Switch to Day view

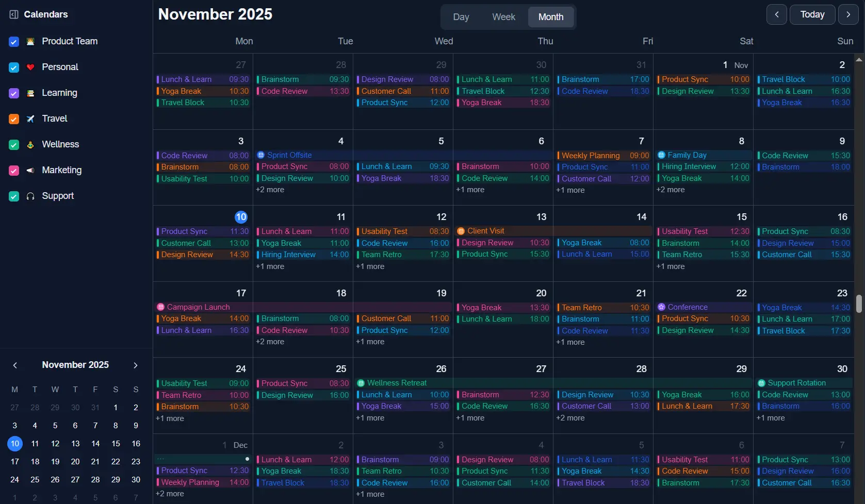(461, 16)
